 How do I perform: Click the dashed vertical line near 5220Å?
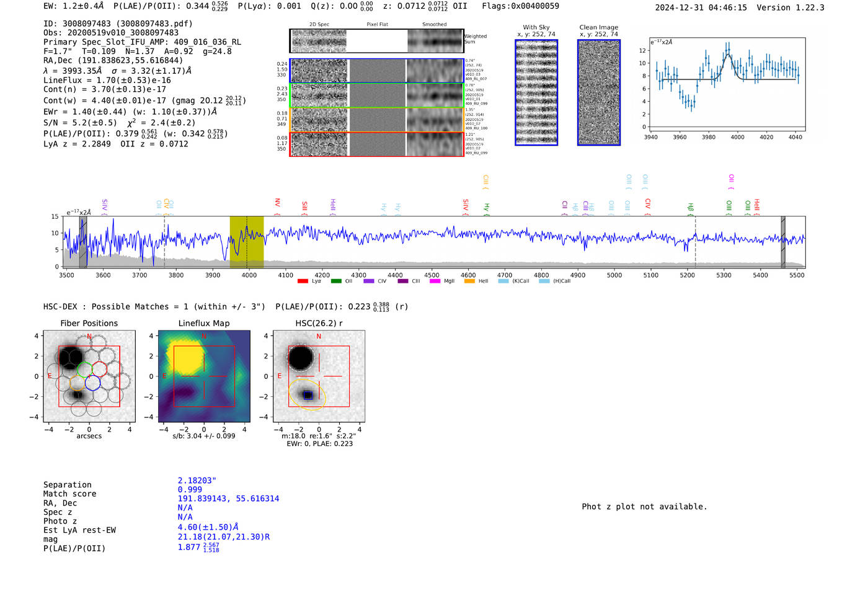[695, 242]
